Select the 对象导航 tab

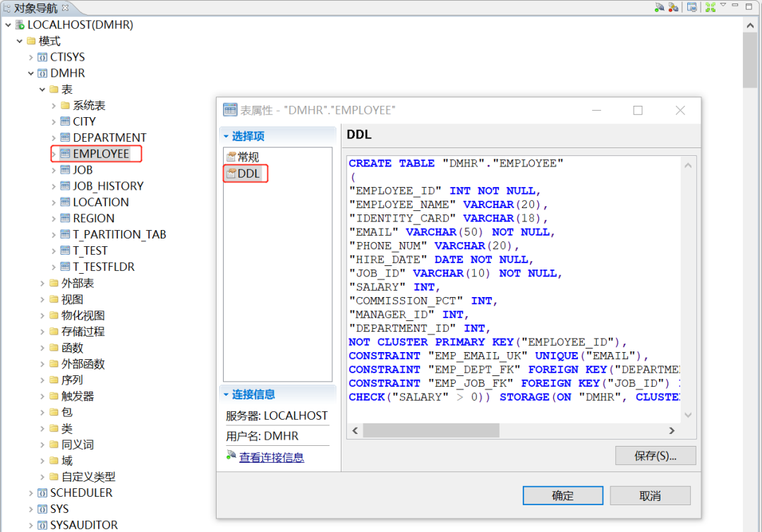pos(35,8)
